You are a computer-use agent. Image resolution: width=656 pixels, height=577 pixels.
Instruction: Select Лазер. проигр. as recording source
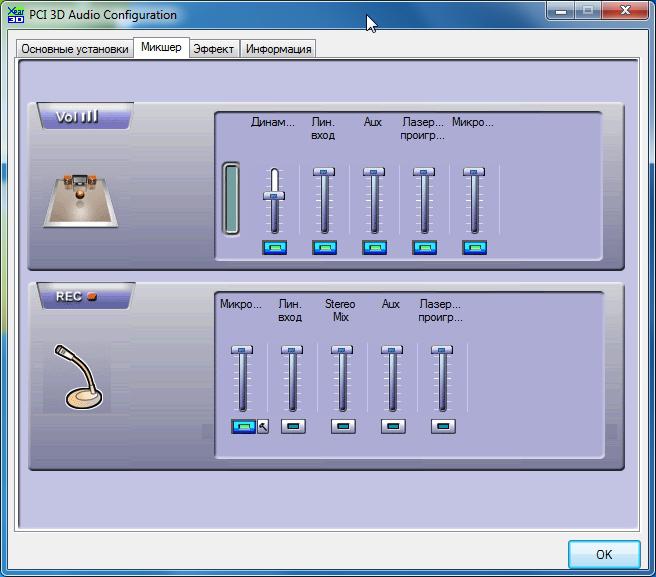tap(443, 426)
